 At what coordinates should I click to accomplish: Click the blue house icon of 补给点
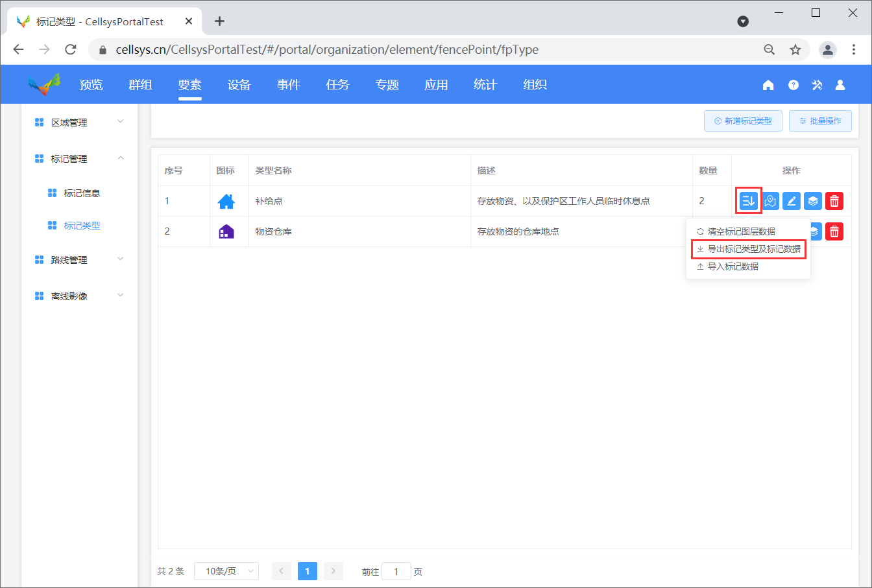coord(226,201)
